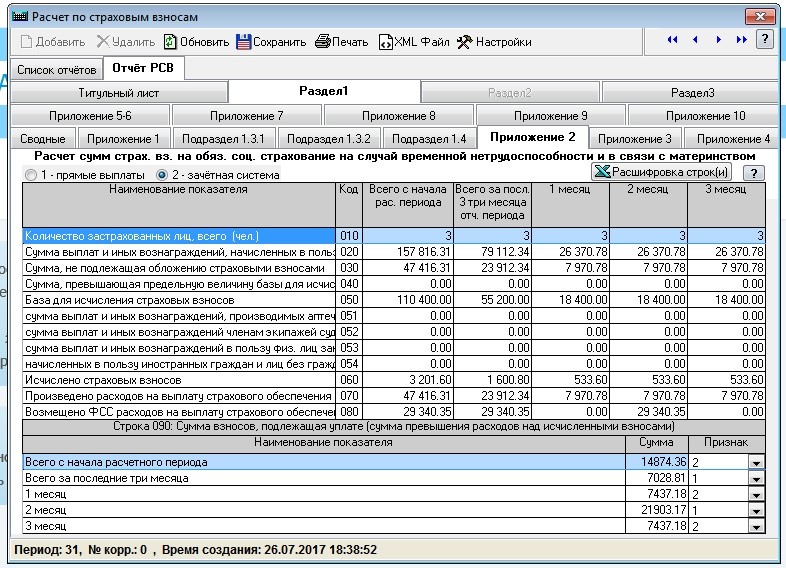This screenshot has width=786, height=568.
Task: Select the Приложение 2 tab
Action: [x=532, y=137]
